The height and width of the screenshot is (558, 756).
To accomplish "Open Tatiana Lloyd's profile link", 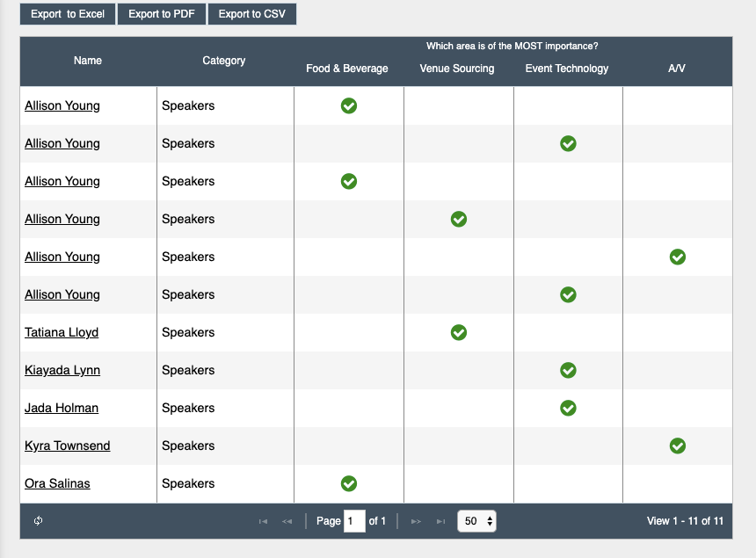I will tap(62, 332).
